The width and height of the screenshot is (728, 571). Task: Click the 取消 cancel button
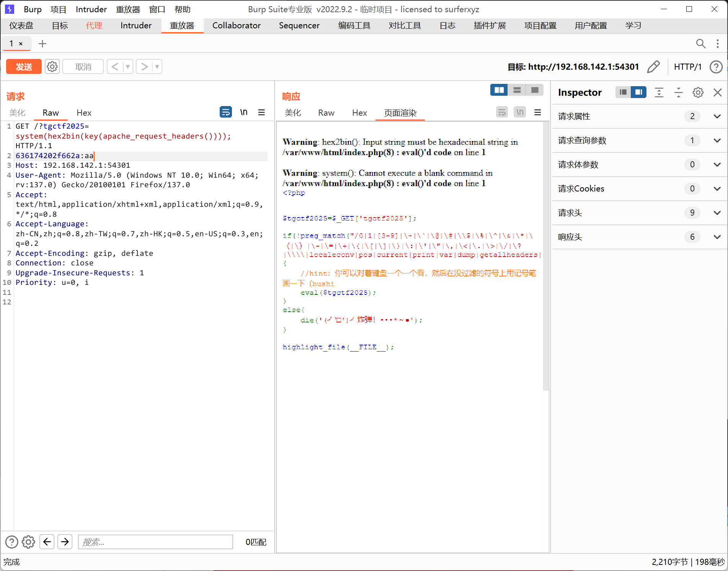click(83, 67)
